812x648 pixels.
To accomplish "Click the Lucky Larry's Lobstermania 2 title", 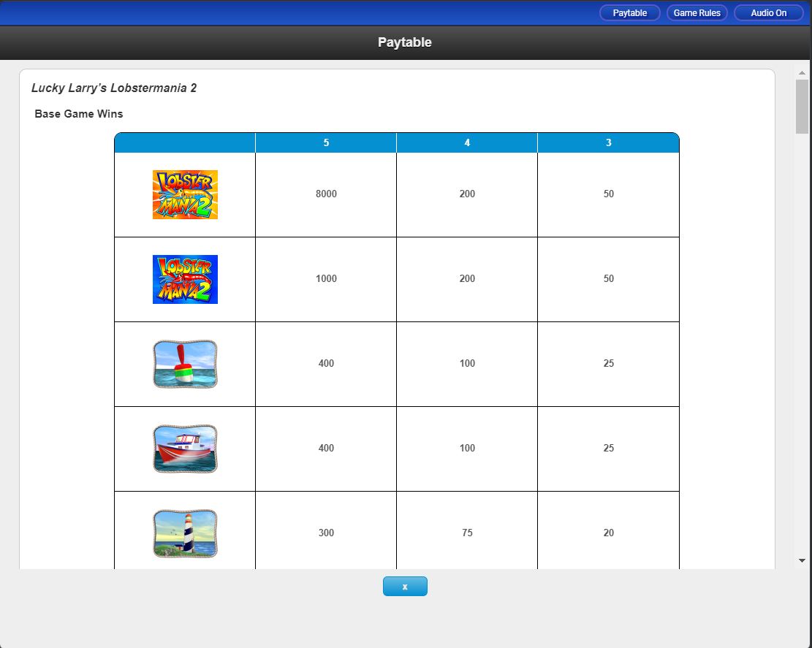I will (114, 88).
